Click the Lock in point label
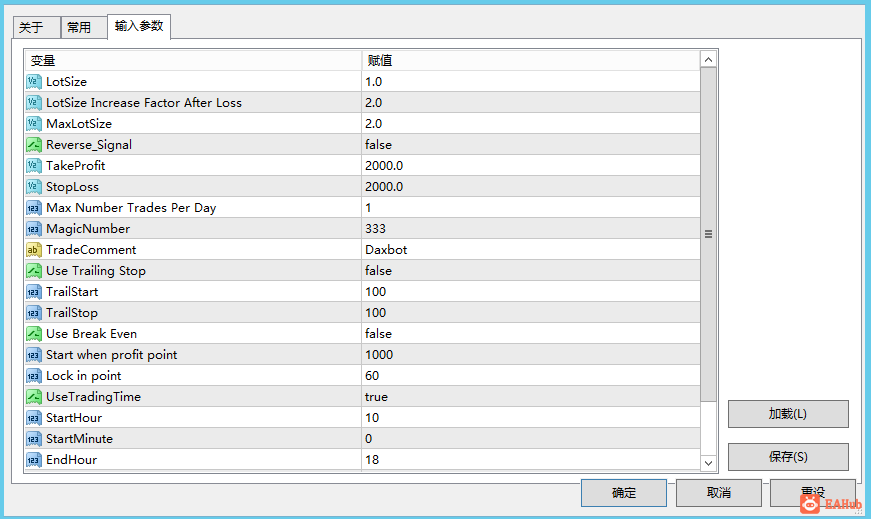Image resolution: width=871 pixels, height=519 pixels. point(83,376)
